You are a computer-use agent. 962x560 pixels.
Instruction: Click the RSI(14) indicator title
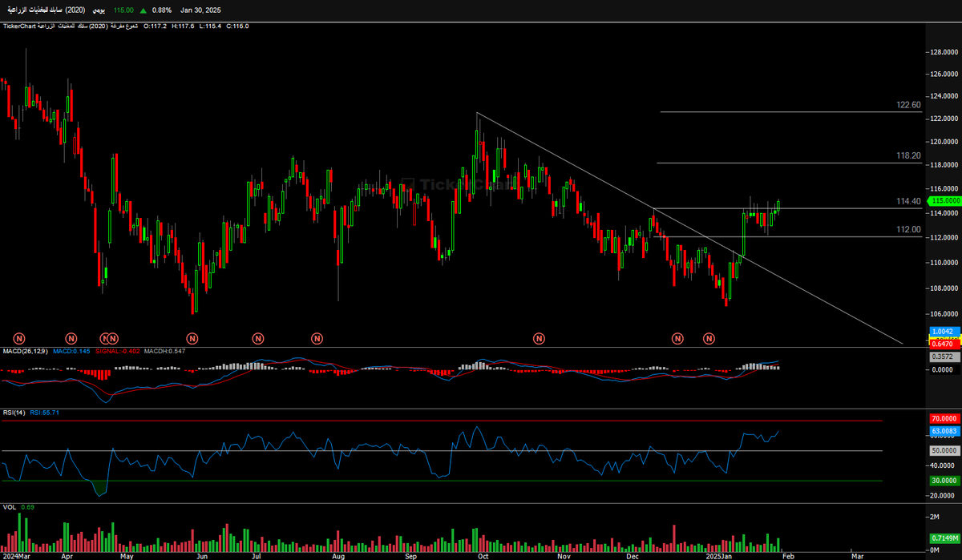coord(14,412)
